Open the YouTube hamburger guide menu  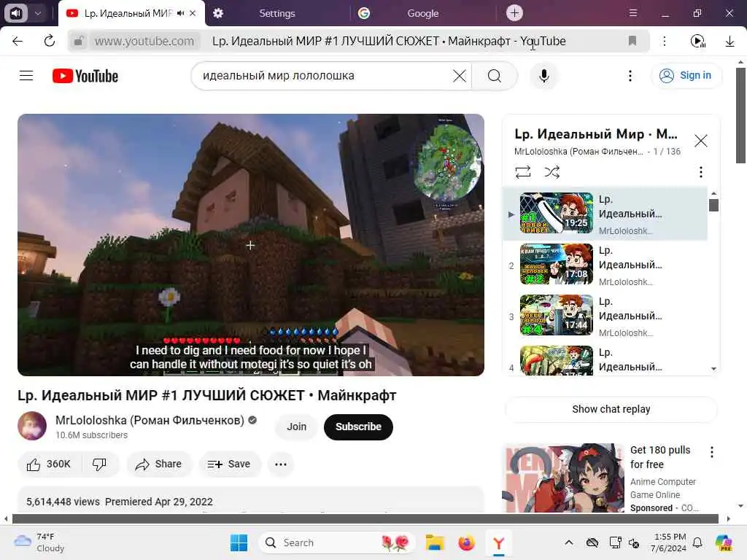pos(26,76)
